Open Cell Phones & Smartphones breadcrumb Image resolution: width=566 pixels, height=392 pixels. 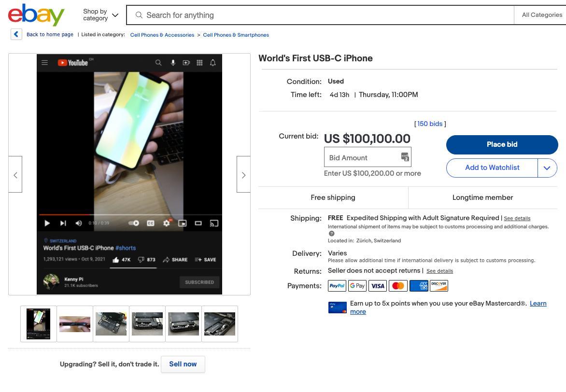[x=236, y=35]
